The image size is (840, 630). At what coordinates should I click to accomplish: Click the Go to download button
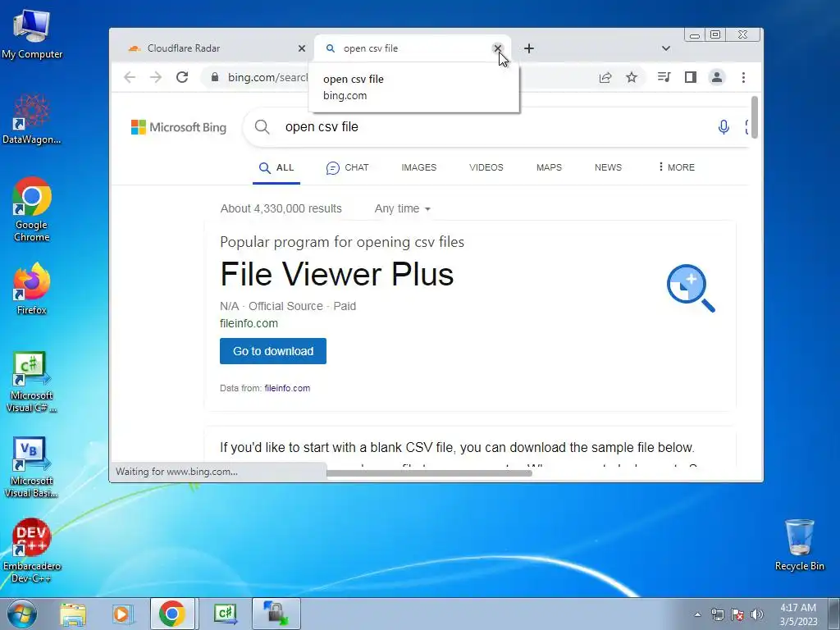point(273,351)
